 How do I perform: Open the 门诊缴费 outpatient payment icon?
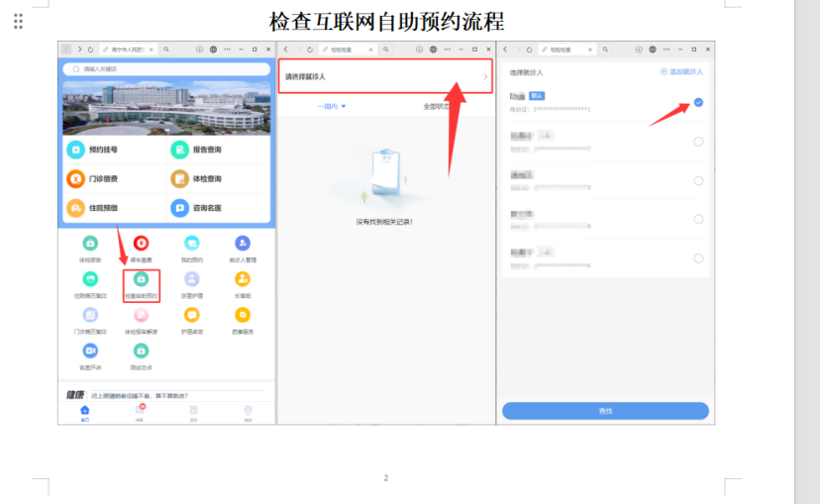click(76, 179)
